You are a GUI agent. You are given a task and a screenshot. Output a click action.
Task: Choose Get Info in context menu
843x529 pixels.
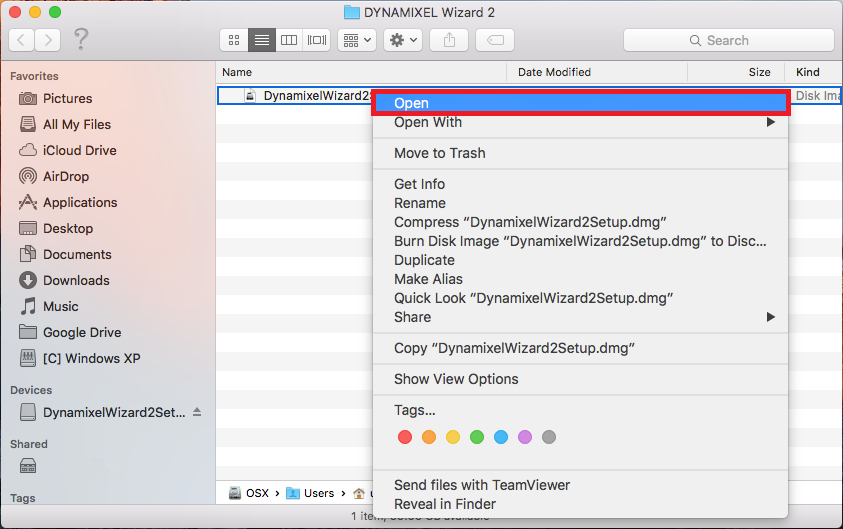[x=419, y=184]
